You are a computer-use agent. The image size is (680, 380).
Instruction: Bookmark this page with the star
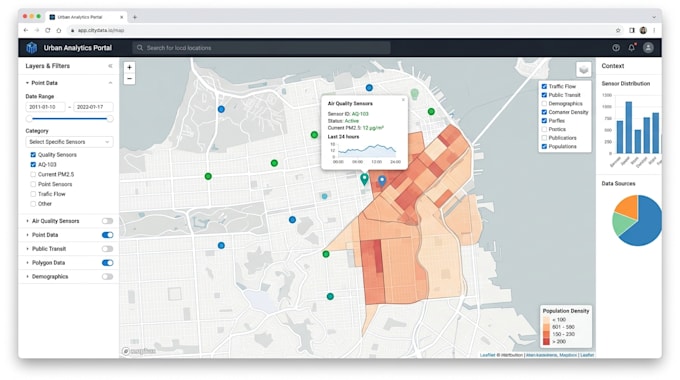point(618,30)
